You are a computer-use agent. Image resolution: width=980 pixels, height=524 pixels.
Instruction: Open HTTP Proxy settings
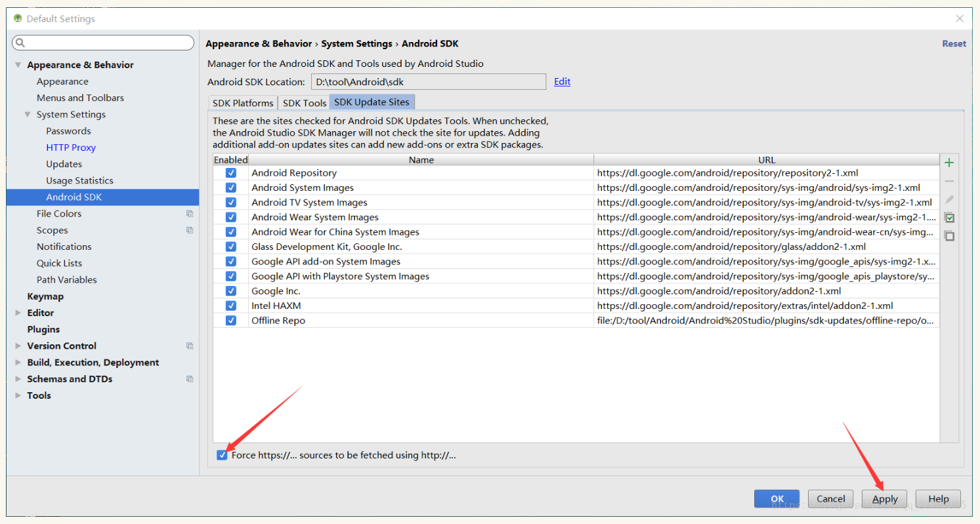(71, 148)
